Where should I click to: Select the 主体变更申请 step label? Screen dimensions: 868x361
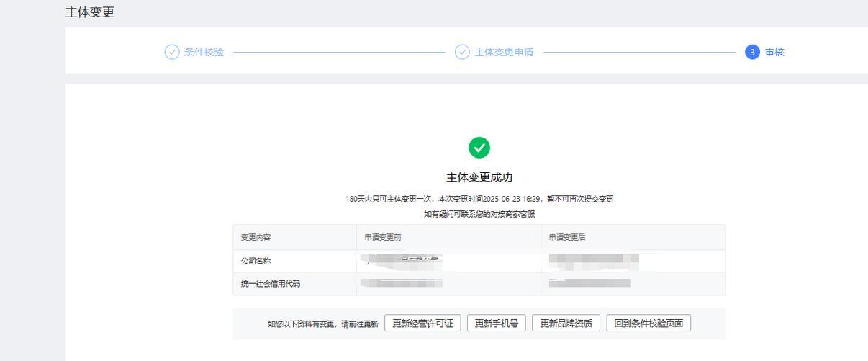[504, 52]
